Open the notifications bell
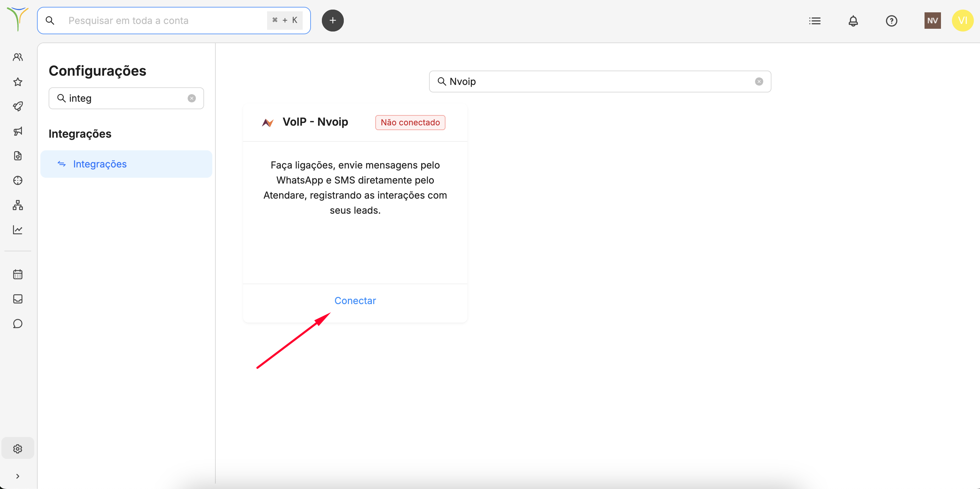Viewport: 980px width, 489px height. click(x=853, y=21)
